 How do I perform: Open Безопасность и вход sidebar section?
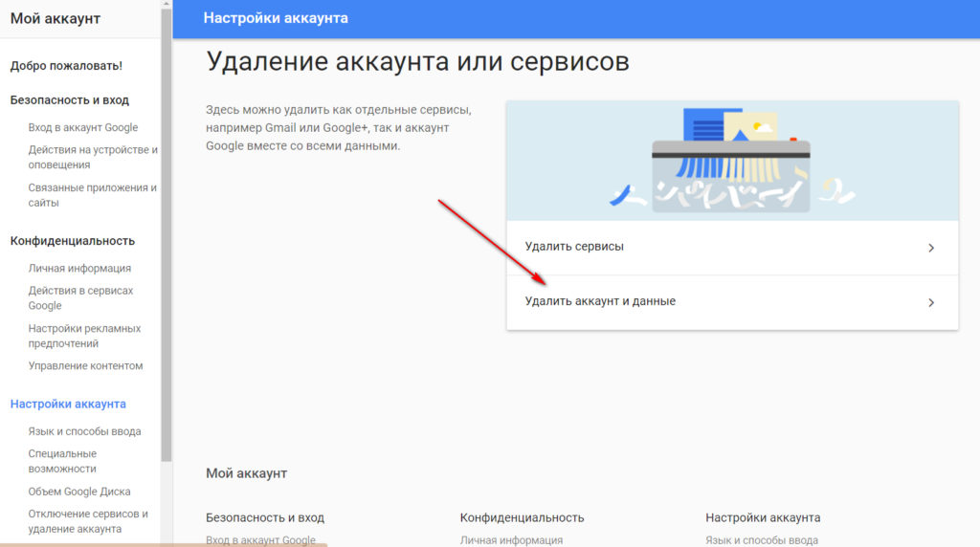(x=69, y=99)
